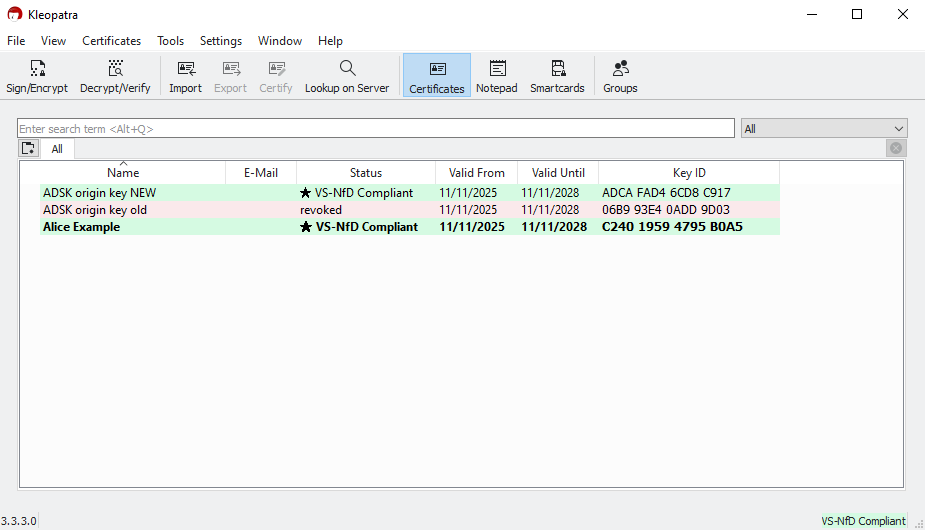Maximize the Kleopatra window
This screenshot has height=530, width=925.
[857, 14]
